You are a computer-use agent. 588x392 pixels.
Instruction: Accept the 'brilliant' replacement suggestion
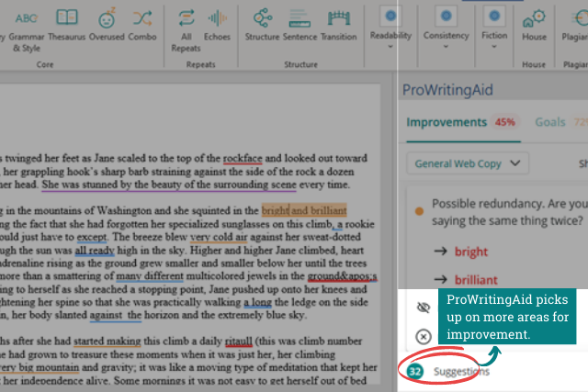[476, 280]
